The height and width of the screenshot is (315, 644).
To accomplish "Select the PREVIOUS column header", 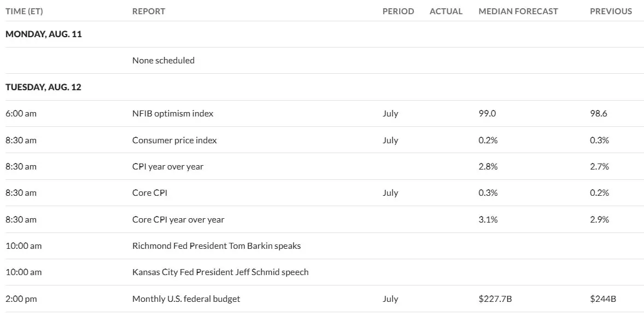I will (611, 11).
